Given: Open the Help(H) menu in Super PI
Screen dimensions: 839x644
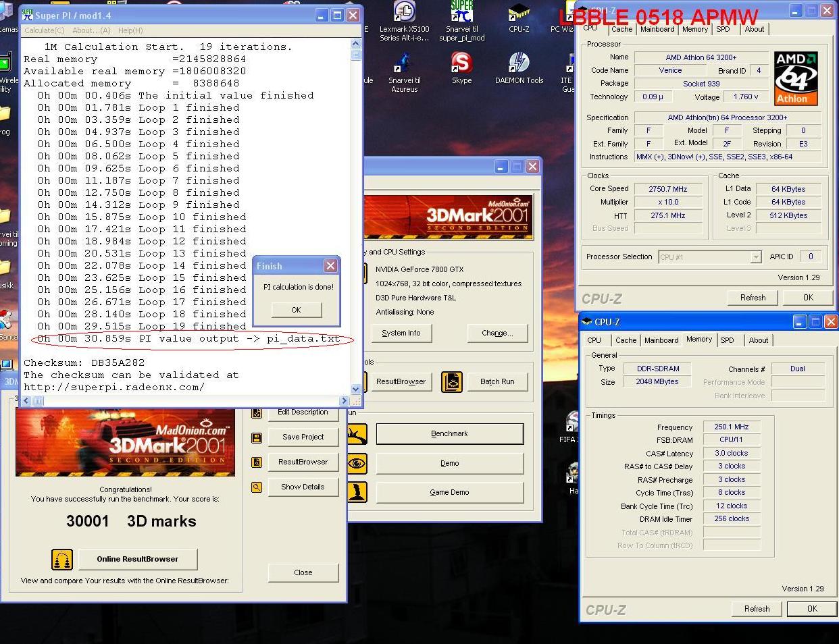Looking at the screenshot, I should pos(130,30).
